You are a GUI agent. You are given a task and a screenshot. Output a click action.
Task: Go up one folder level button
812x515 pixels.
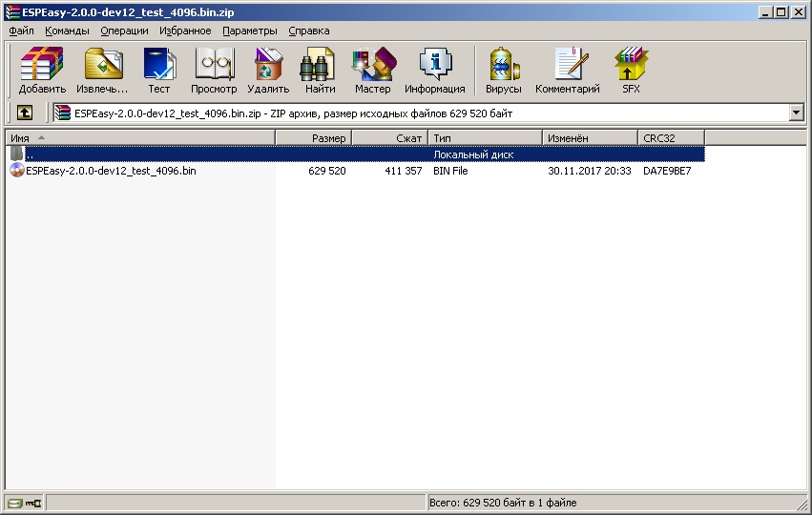click(x=25, y=113)
